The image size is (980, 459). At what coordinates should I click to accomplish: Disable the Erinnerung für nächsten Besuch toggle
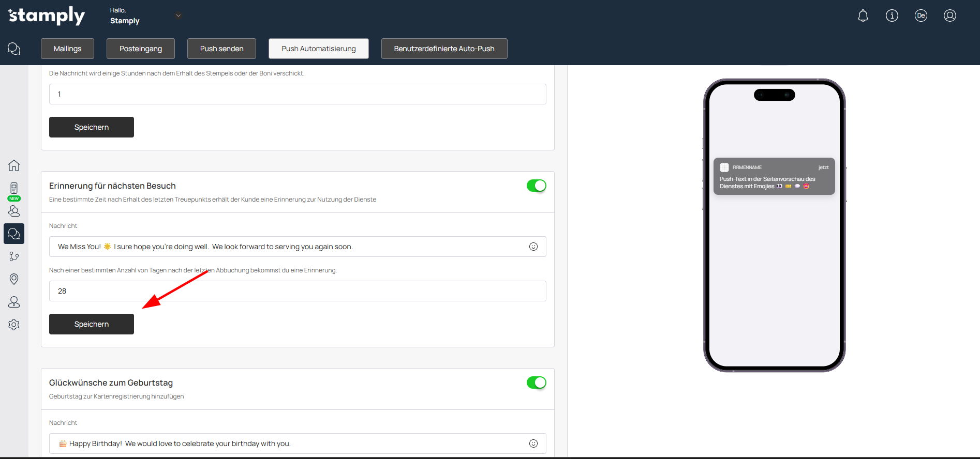point(536,186)
